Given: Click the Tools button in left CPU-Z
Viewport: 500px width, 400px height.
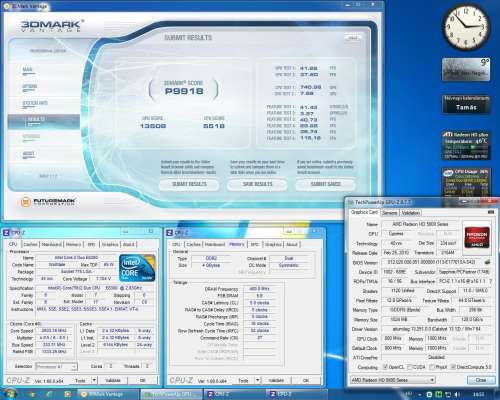Looking at the screenshot, I should 80,380.
